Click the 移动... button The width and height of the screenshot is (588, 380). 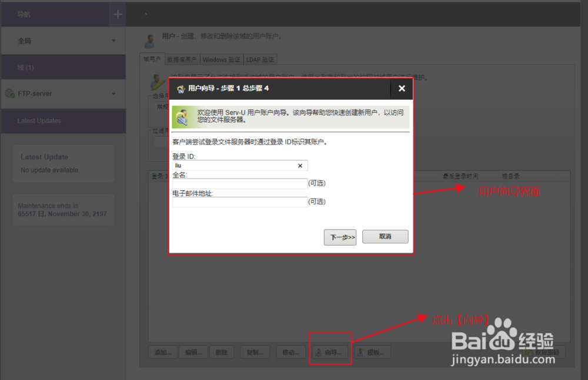point(291,352)
